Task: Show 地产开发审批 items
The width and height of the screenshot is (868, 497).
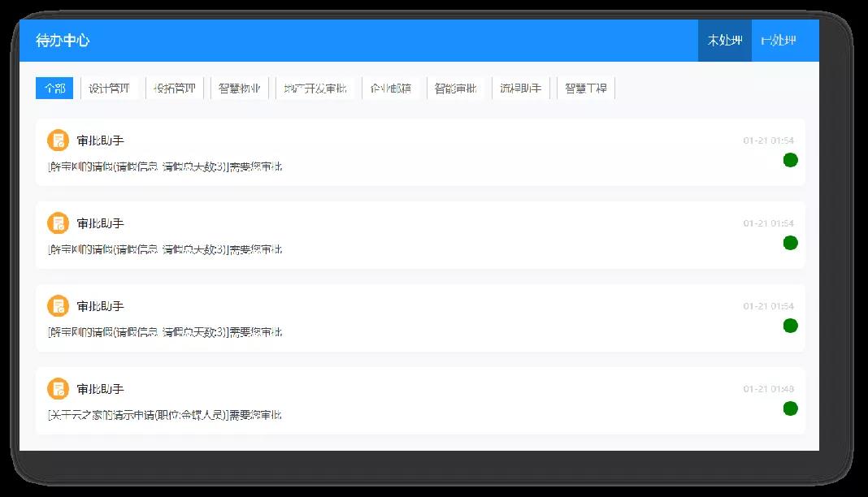Action: pyautogui.click(x=315, y=89)
